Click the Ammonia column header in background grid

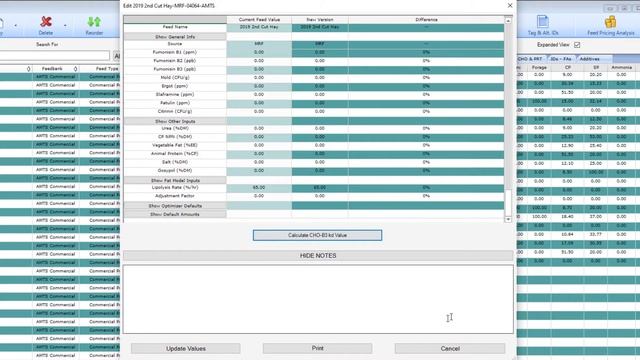[621, 67]
